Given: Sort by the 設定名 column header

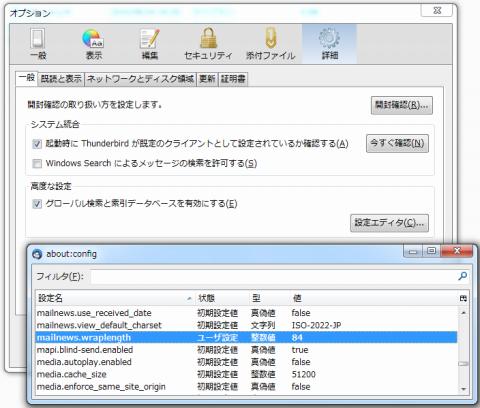Looking at the screenshot, I should [114, 298].
